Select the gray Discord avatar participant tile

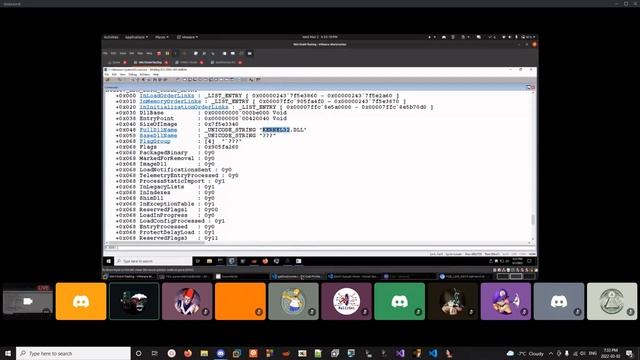pyautogui.click(x=558, y=301)
